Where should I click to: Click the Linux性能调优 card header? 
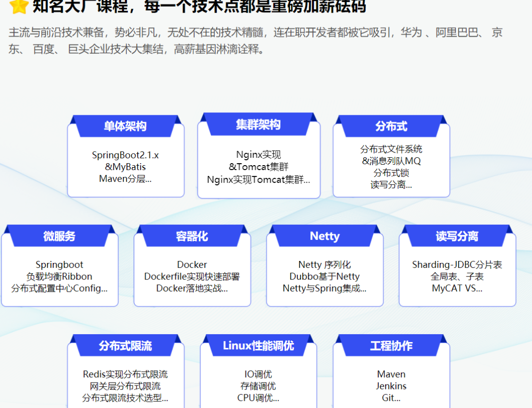pyautogui.click(x=259, y=345)
